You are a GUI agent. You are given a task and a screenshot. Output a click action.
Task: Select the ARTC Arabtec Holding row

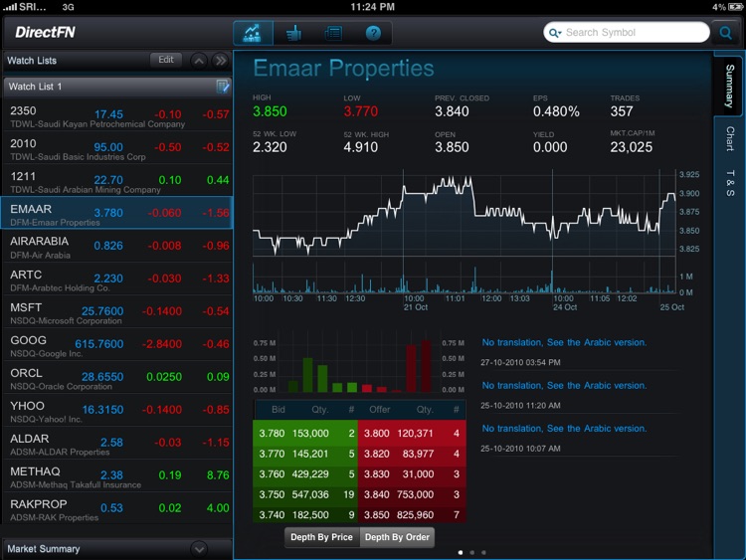(x=117, y=280)
